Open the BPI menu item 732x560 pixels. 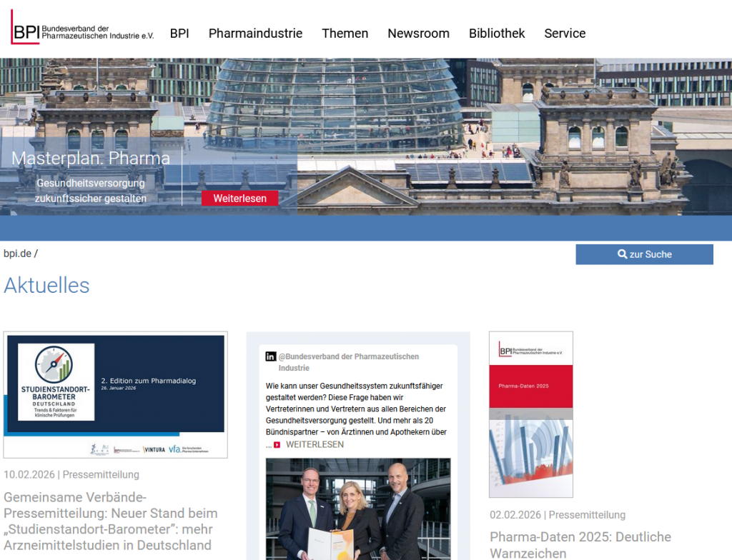click(x=179, y=34)
